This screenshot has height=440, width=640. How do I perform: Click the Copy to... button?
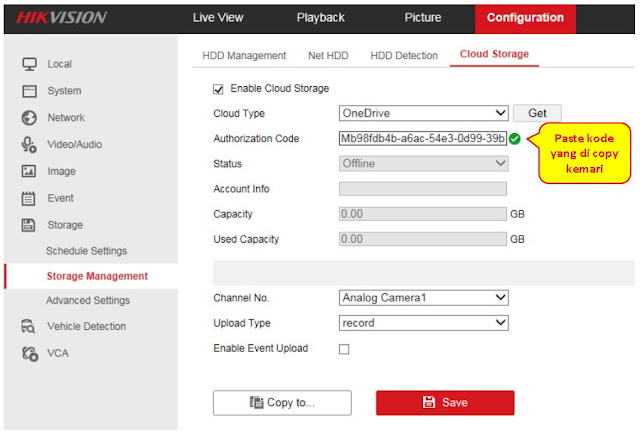282,403
